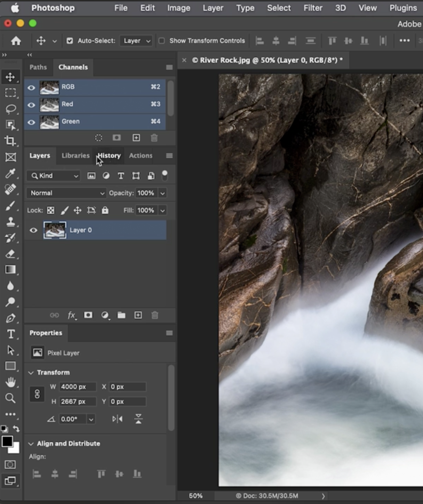Viewport: 423px width, 504px height.
Task: Select the Lasso tool
Action: [10, 109]
